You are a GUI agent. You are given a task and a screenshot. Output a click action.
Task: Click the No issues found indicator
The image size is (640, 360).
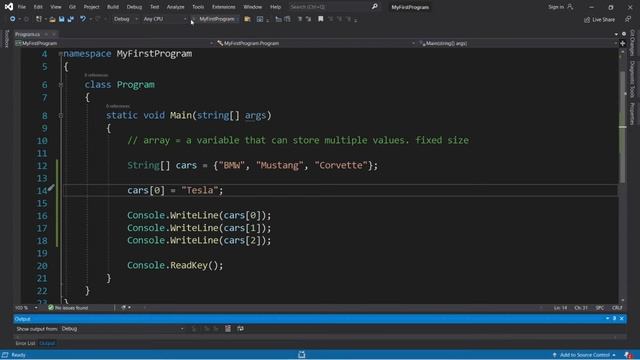point(68,308)
